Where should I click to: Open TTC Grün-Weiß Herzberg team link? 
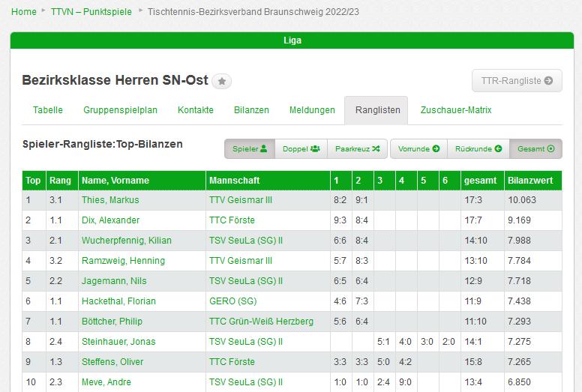click(x=261, y=321)
